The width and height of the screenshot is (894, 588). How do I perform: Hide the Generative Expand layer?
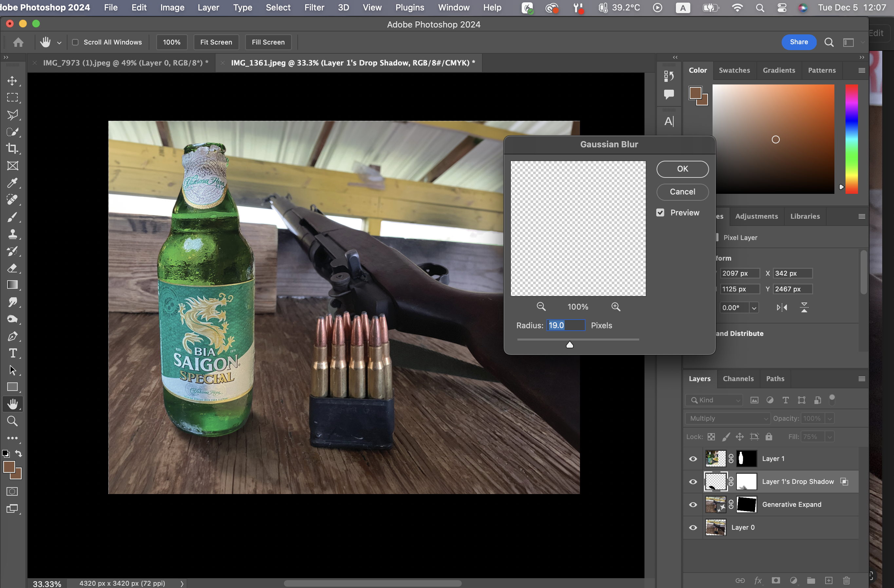click(x=693, y=504)
